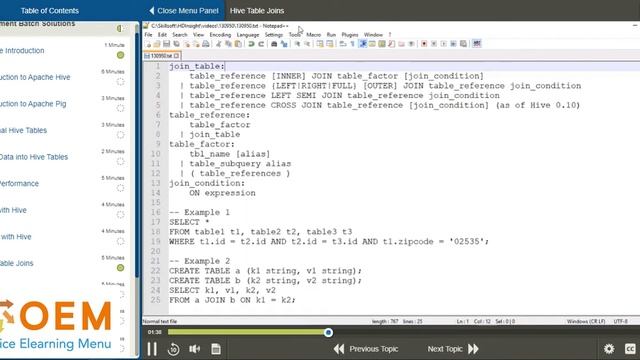This screenshot has width=640, height=360.
Task: Open the Search menu
Action: coord(180,35)
